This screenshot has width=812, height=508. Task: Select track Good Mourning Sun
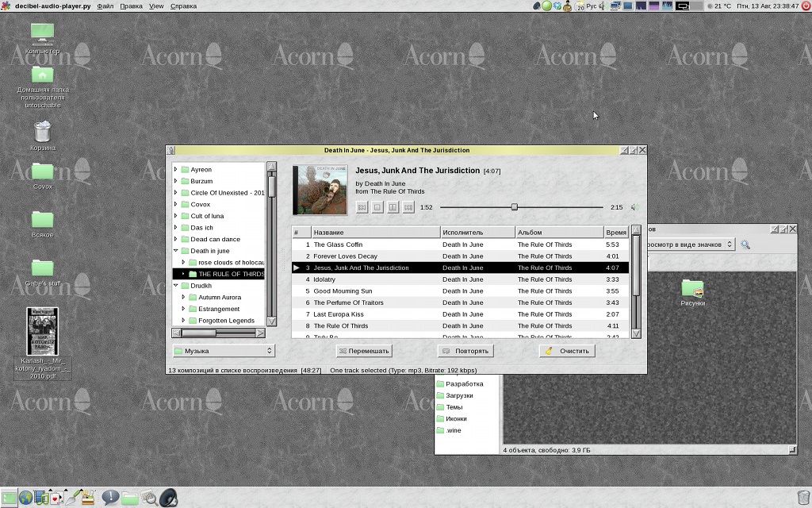pos(461,291)
